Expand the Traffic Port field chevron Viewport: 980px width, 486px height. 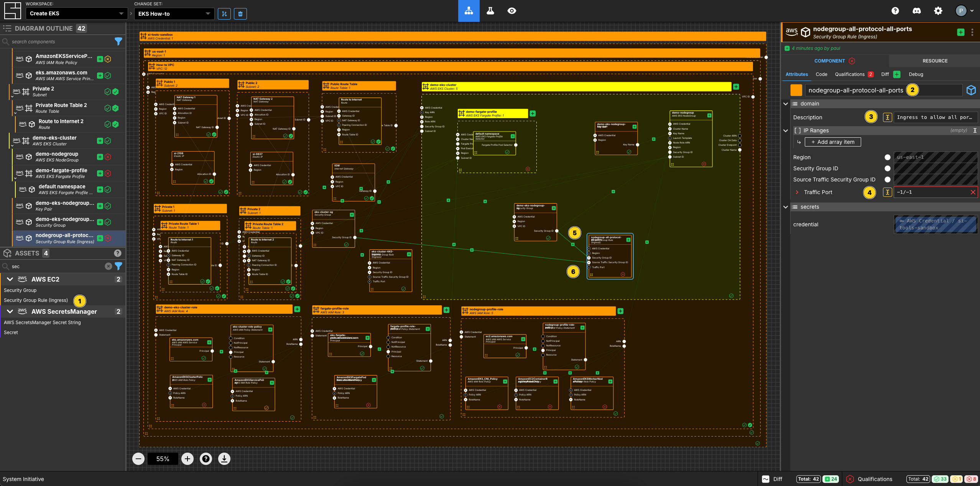797,192
